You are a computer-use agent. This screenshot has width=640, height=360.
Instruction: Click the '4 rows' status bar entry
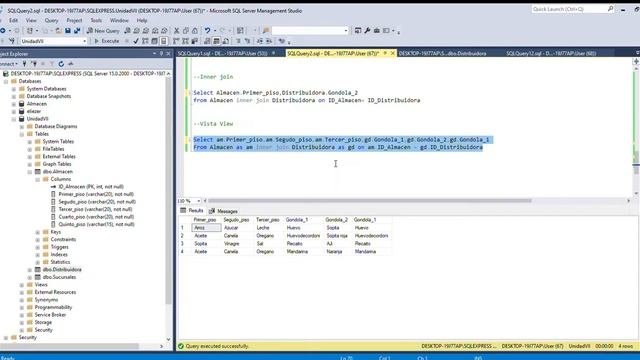[x=626, y=346]
